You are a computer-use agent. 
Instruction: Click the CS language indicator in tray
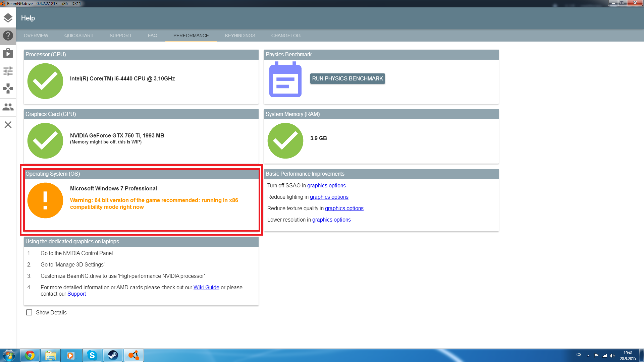click(x=579, y=355)
